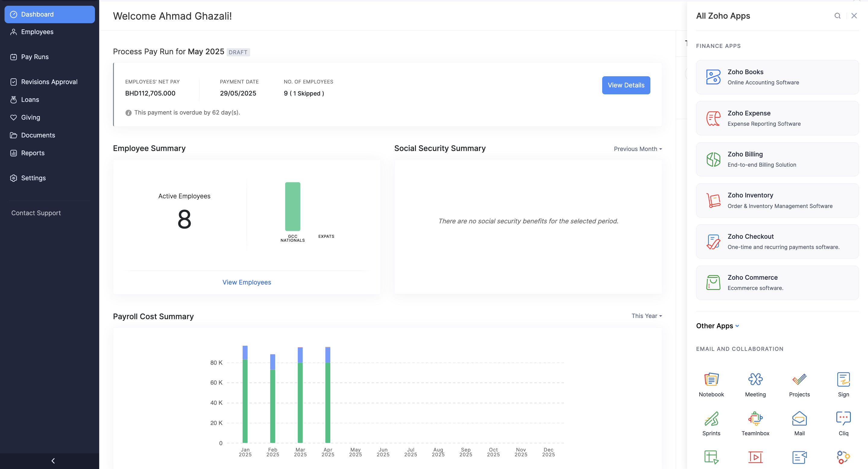Viewport: 868px width, 469px height.
Task: Open the This Year filter dropdown
Action: point(646,316)
